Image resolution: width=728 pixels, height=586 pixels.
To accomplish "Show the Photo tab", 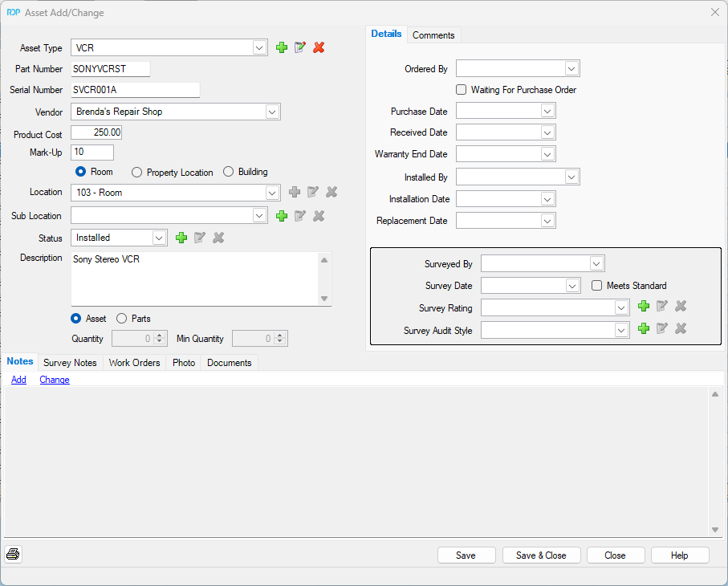I will click(x=184, y=363).
